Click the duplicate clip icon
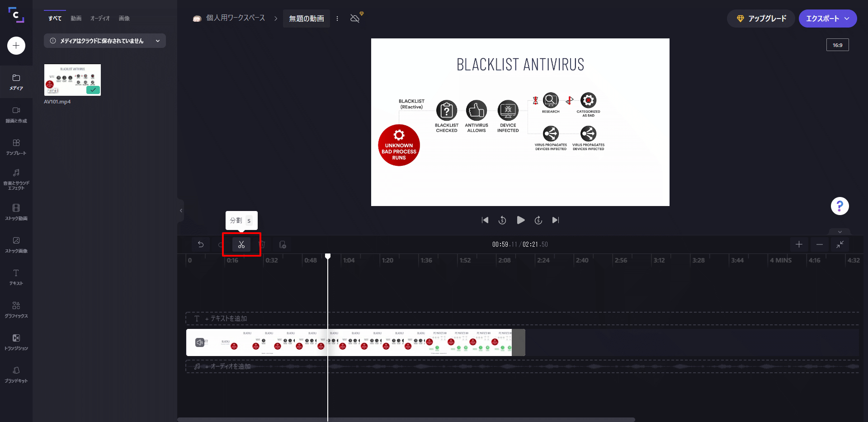 pos(283,244)
